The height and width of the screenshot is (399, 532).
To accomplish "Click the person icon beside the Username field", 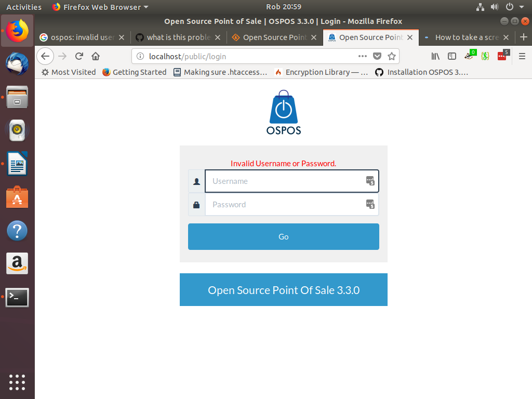I will coord(196,181).
